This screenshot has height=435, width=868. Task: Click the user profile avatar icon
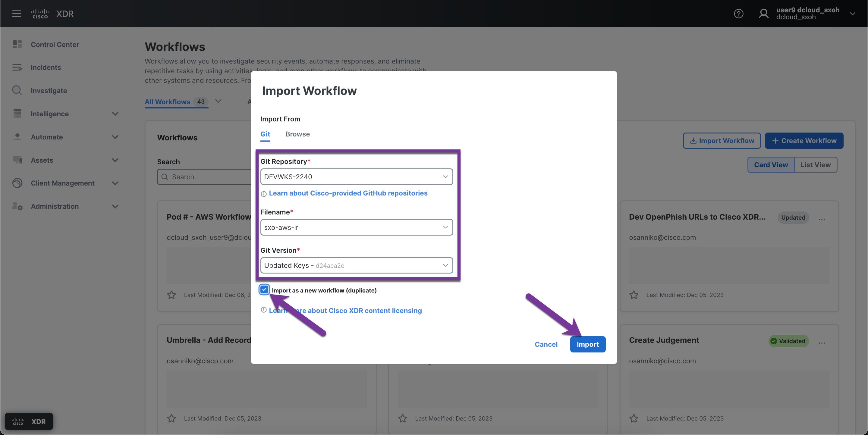point(763,14)
